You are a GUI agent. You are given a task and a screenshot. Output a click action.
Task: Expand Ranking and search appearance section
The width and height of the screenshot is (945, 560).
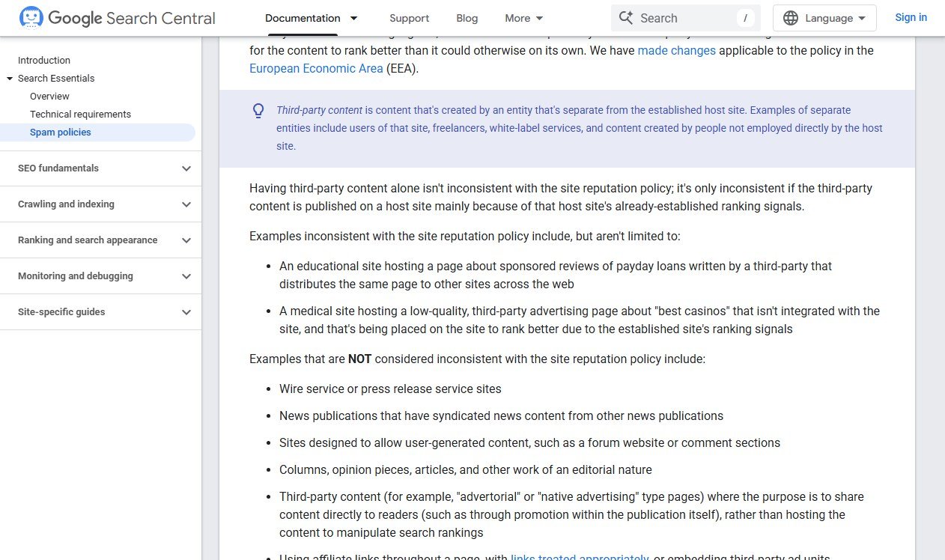186,240
